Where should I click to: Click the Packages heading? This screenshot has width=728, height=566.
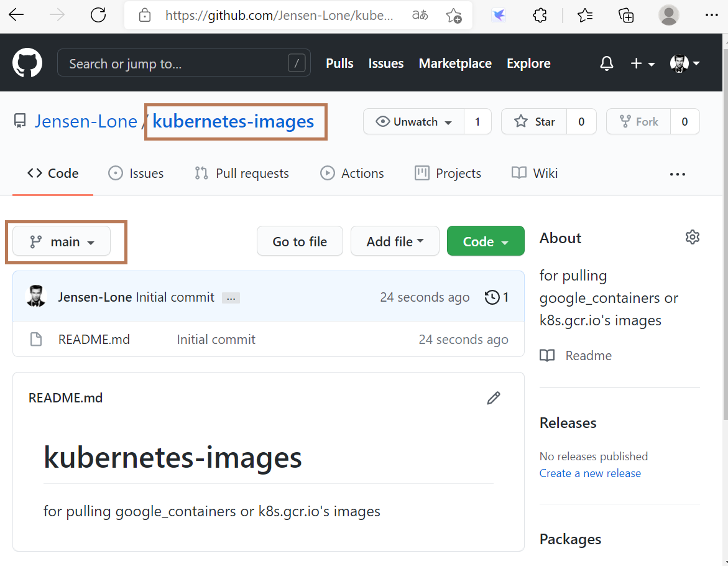570,539
